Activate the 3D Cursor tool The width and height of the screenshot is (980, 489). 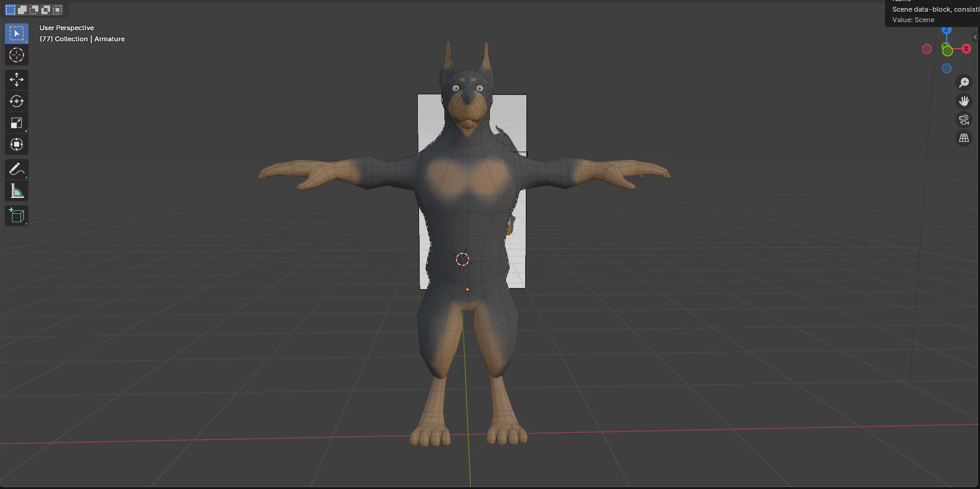click(x=17, y=55)
